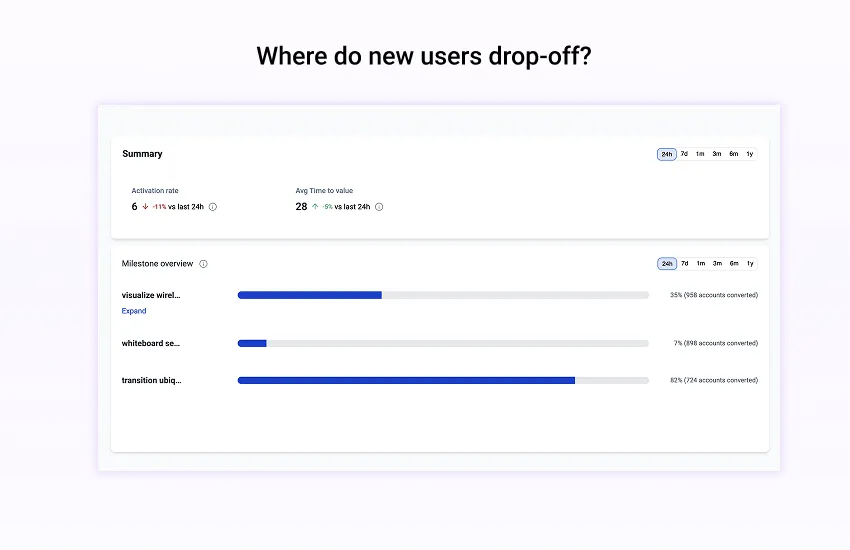
Task: Choose 1y range in Milestone overview
Action: (750, 263)
